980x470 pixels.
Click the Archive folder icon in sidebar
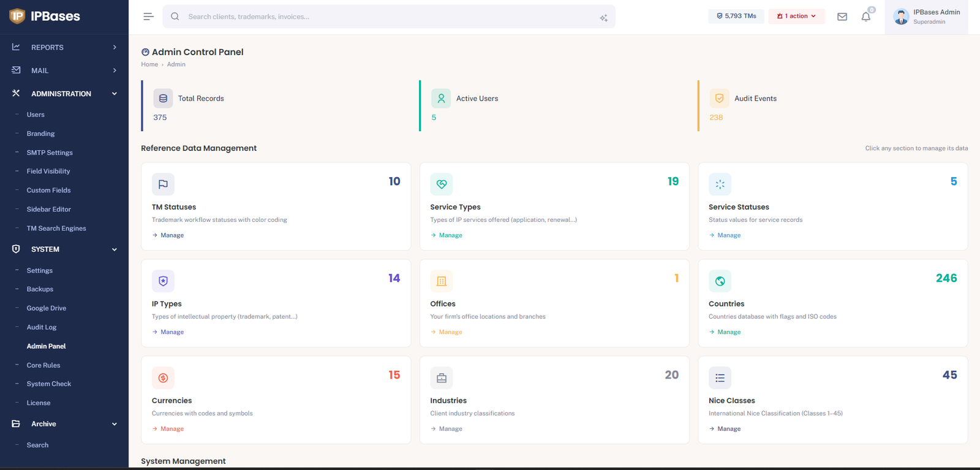16,423
